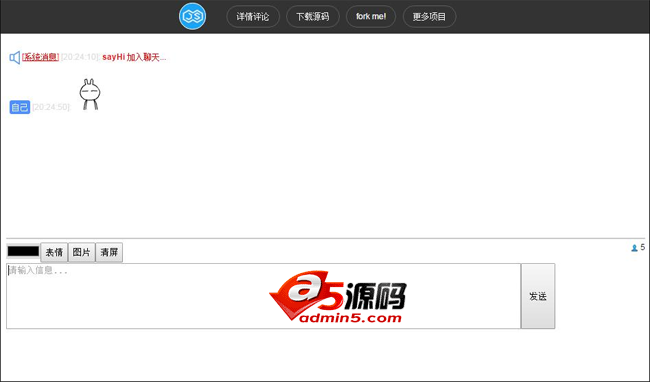
Task: Select the [系统消息] label
Action: (40, 57)
